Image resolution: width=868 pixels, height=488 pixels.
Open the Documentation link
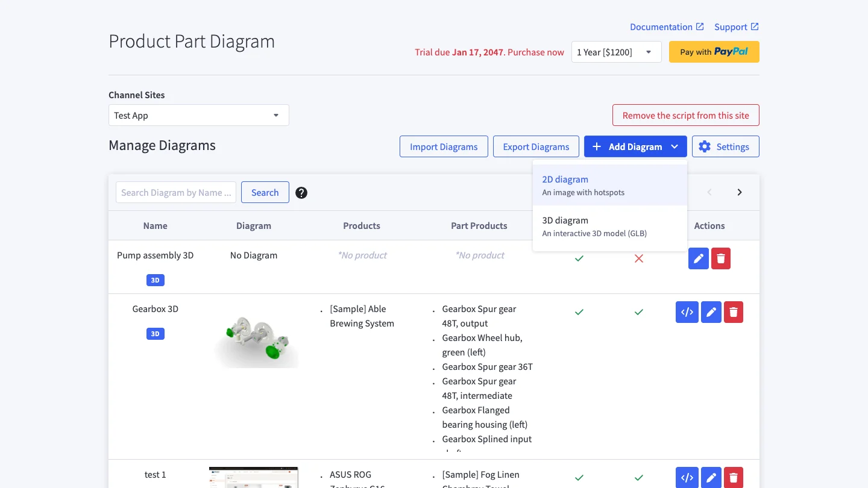(x=667, y=27)
